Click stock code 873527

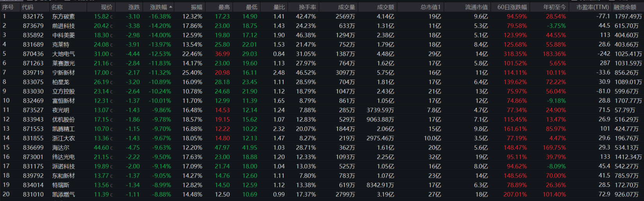pos(33,110)
